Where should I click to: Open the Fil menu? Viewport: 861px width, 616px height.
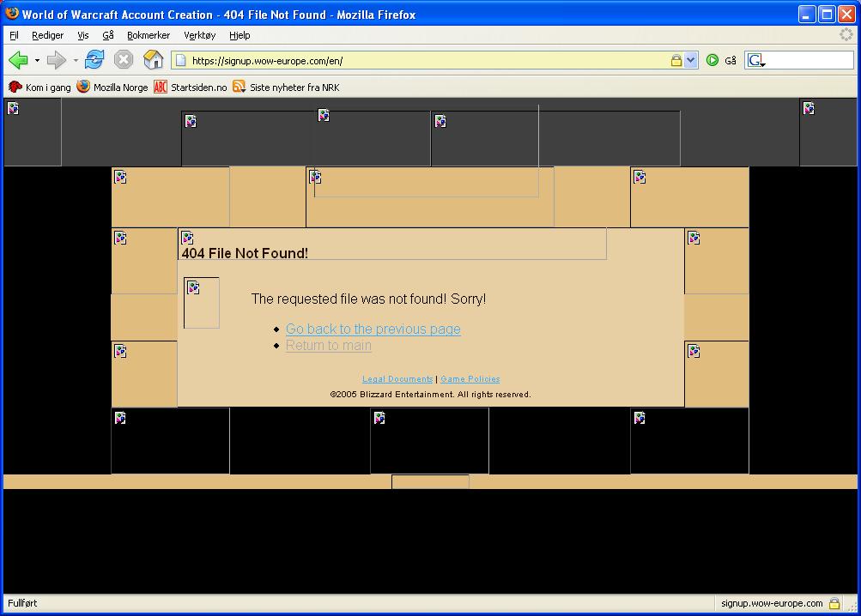pos(15,35)
